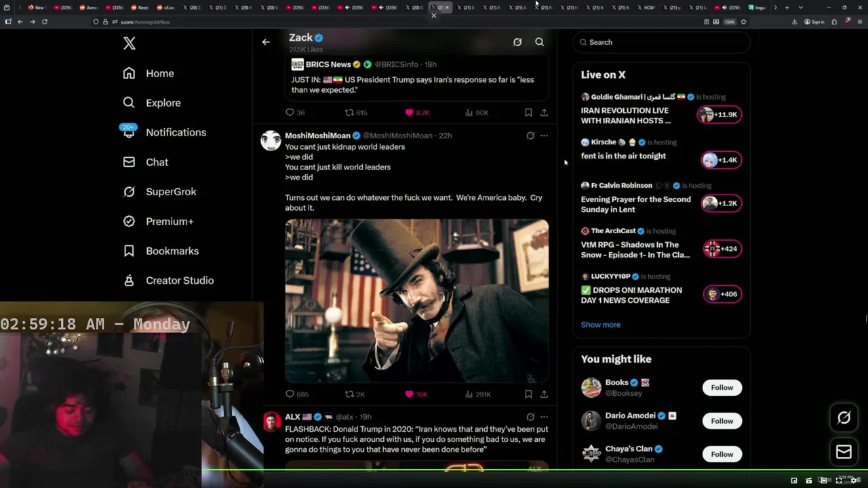Click the Chat envelope icon
The height and width of the screenshot is (488, 868).
(x=129, y=162)
